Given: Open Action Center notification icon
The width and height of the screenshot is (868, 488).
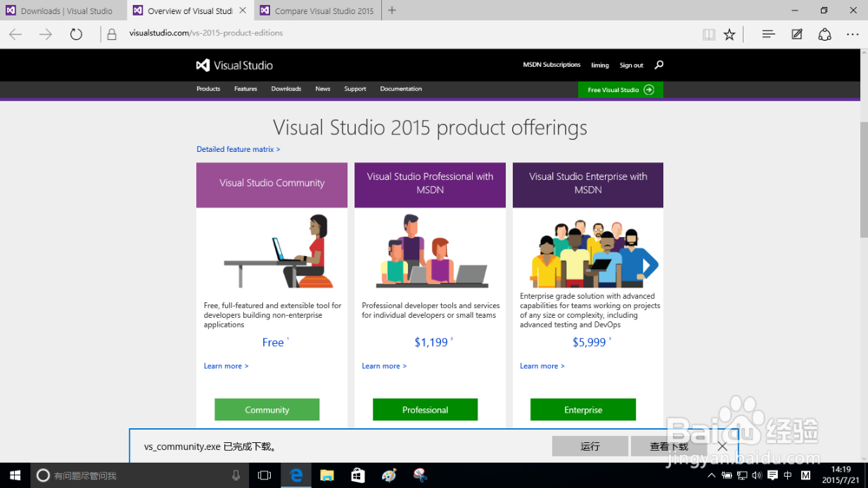Looking at the screenshot, I should click(x=773, y=475).
